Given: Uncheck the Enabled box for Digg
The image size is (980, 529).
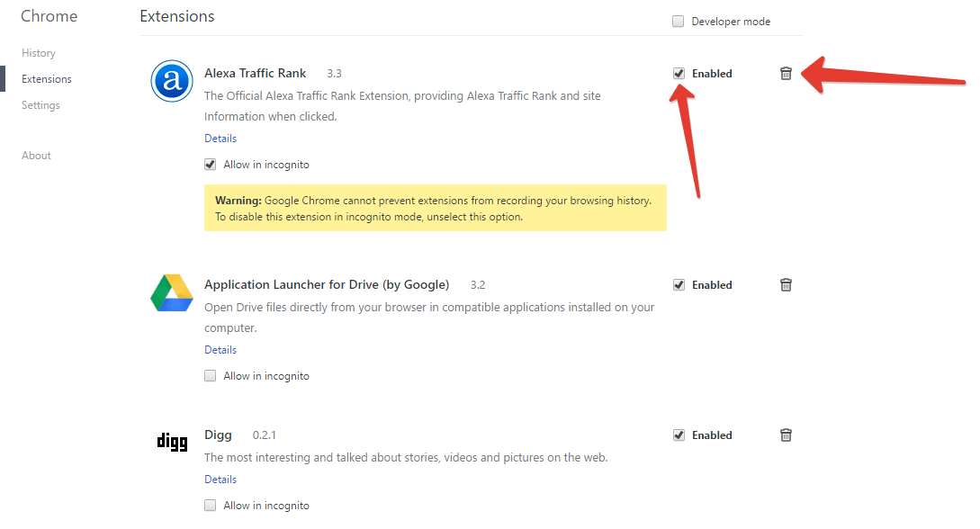Looking at the screenshot, I should pos(679,435).
